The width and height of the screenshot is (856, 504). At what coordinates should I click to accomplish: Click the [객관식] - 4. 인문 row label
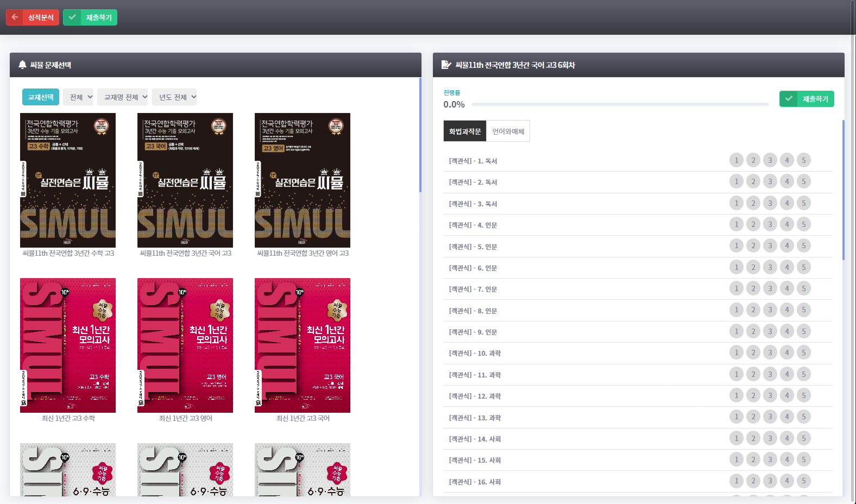point(473,225)
